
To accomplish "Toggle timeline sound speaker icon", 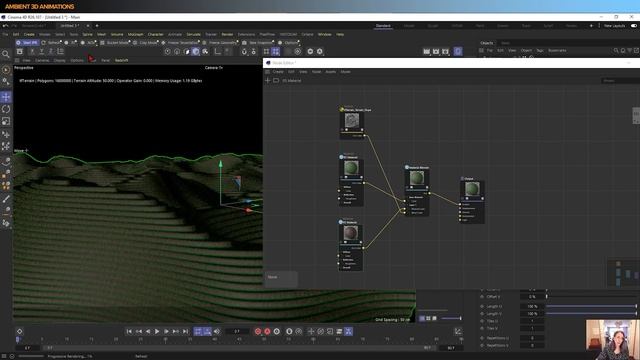I will point(217,331).
